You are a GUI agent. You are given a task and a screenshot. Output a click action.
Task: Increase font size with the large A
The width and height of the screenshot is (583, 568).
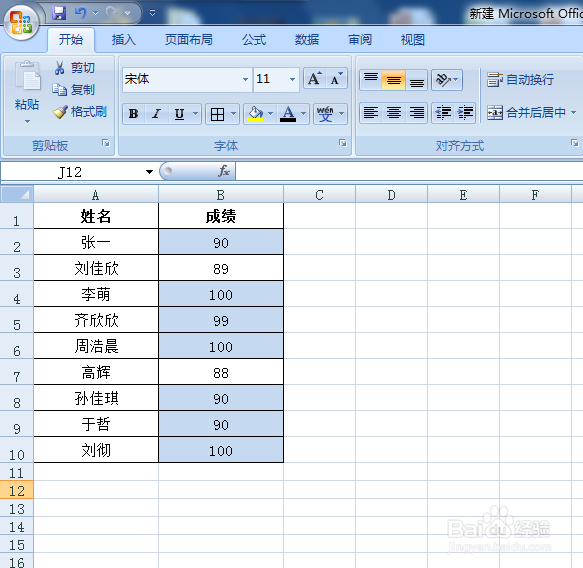point(315,78)
